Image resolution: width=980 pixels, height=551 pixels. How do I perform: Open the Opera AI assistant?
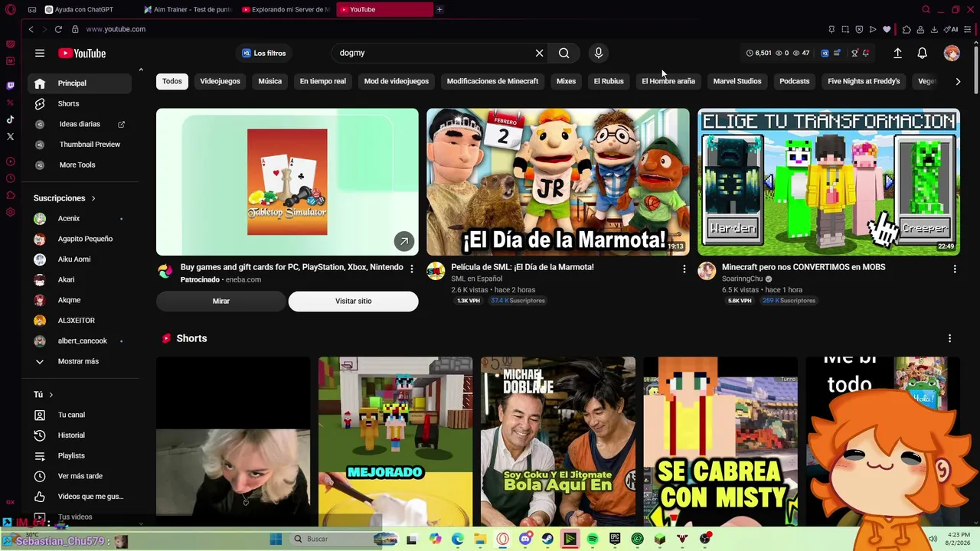[952, 29]
